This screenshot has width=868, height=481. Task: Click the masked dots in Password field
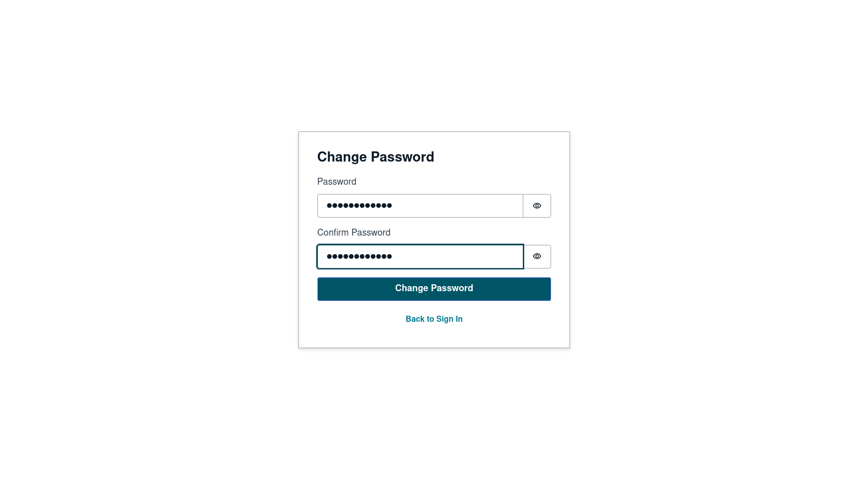point(359,206)
